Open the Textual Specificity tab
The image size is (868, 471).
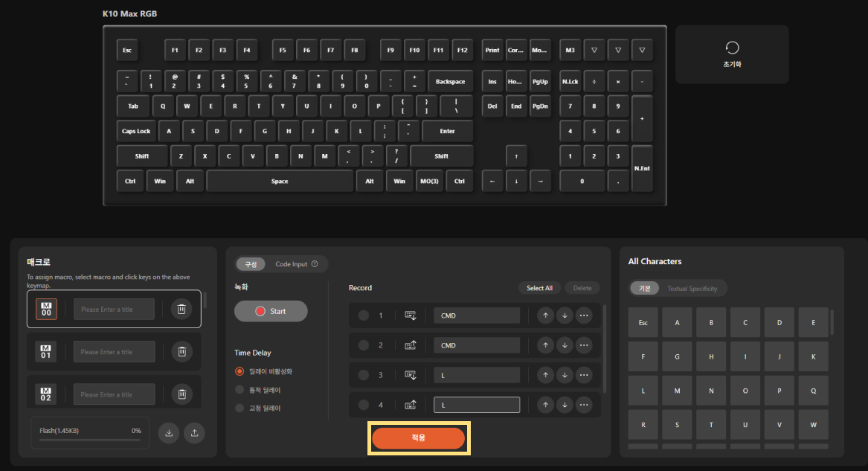click(692, 288)
